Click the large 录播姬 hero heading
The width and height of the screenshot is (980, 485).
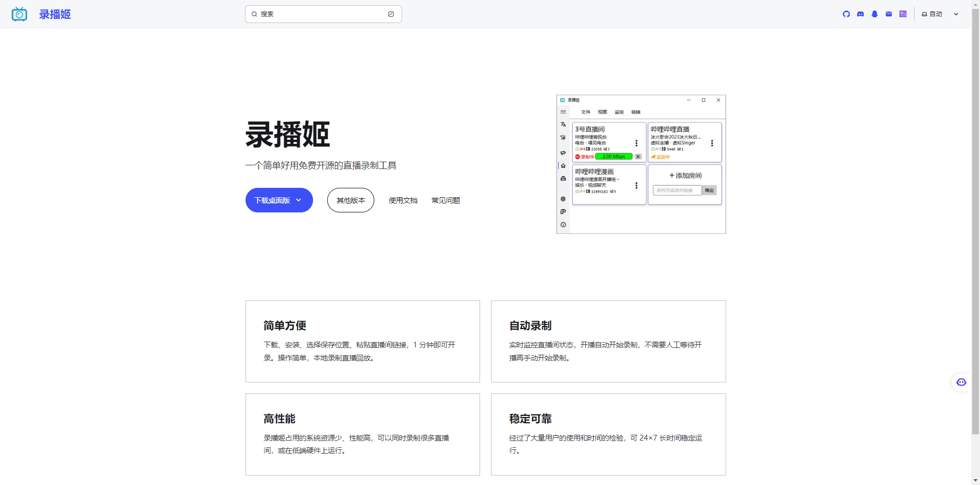[x=288, y=134]
